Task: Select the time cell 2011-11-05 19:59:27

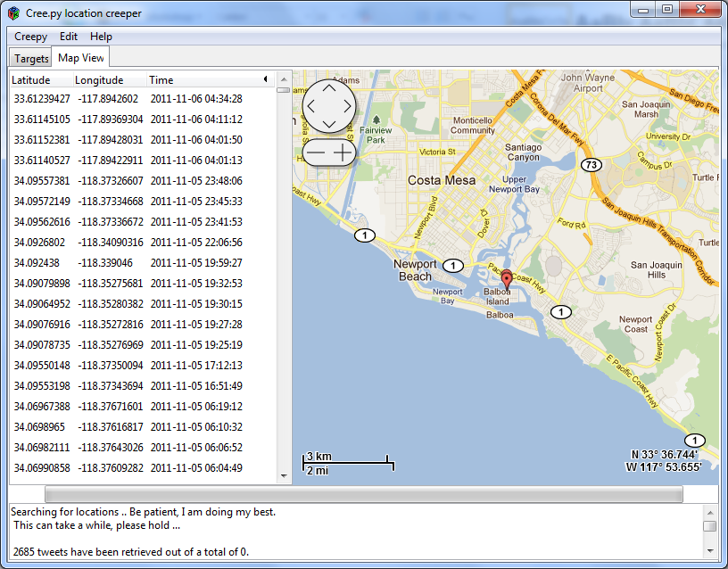Action: coord(196,263)
